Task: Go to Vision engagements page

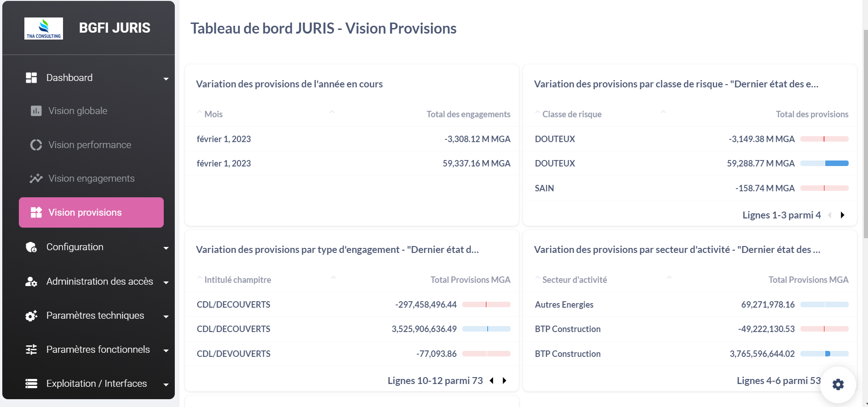Action: [x=91, y=178]
